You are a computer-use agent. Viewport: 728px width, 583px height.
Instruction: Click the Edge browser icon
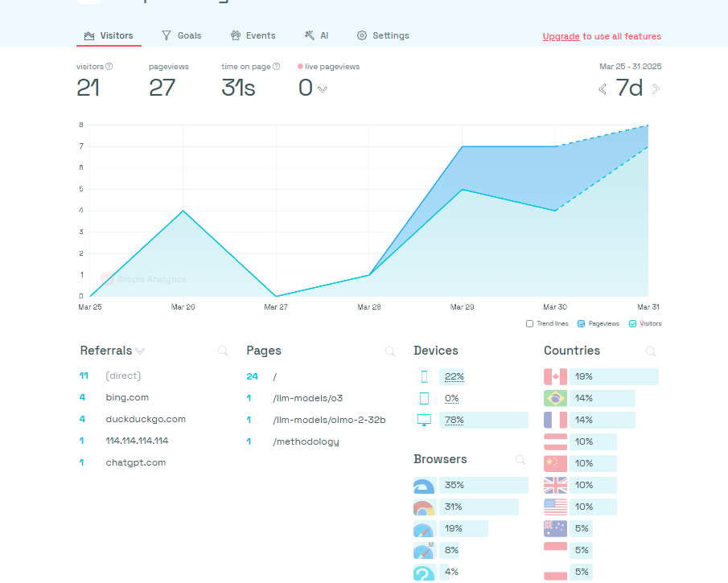coord(425,486)
